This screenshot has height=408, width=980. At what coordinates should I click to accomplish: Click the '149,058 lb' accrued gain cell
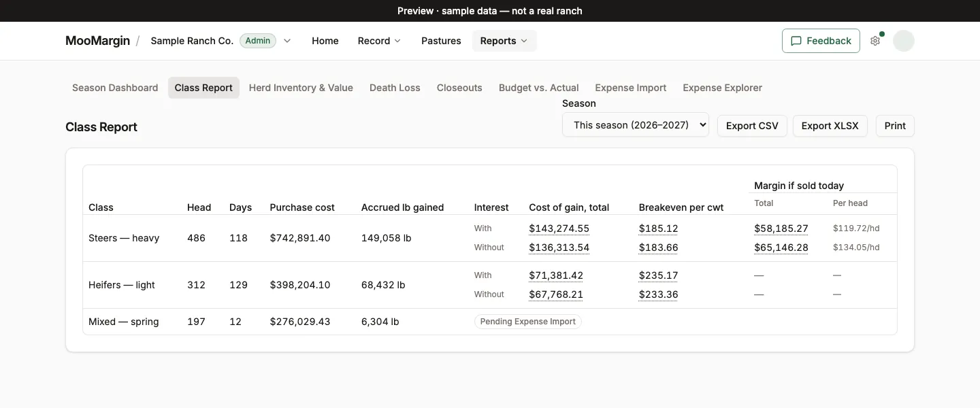tap(387, 238)
